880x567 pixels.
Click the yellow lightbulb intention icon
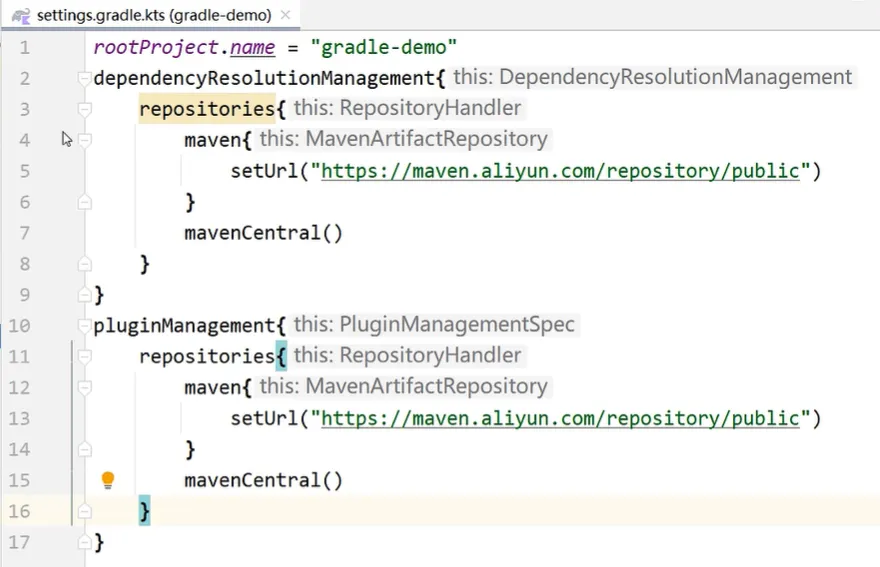tap(108, 480)
